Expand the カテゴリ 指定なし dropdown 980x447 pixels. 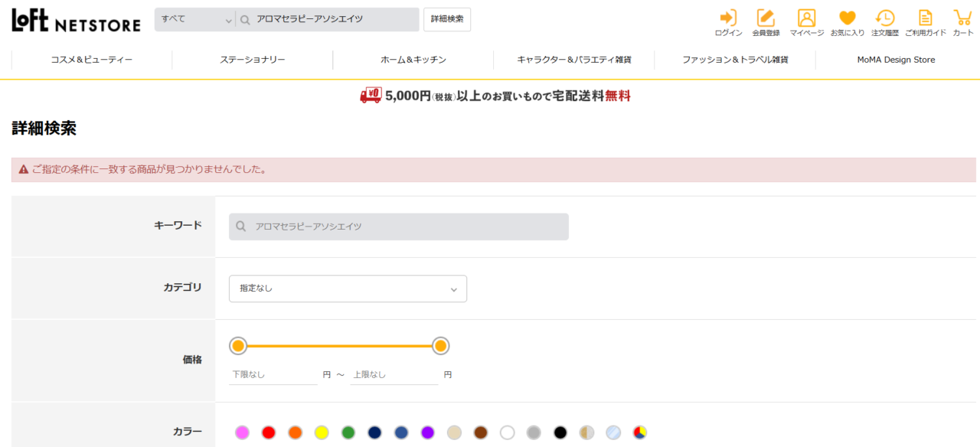[348, 289]
